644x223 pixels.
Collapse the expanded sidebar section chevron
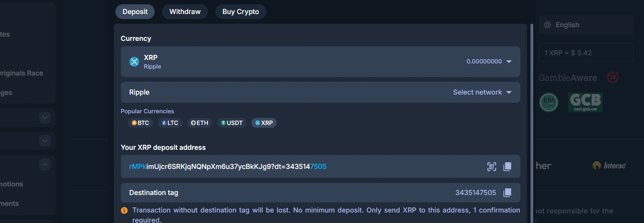(x=45, y=164)
